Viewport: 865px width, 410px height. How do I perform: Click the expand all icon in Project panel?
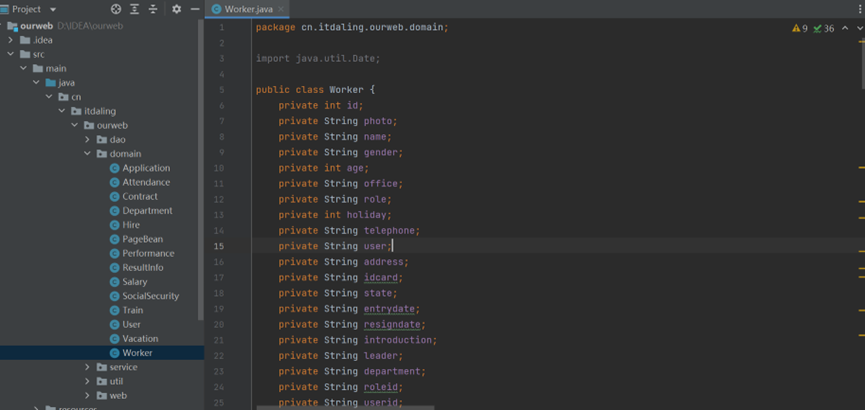[135, 9]
